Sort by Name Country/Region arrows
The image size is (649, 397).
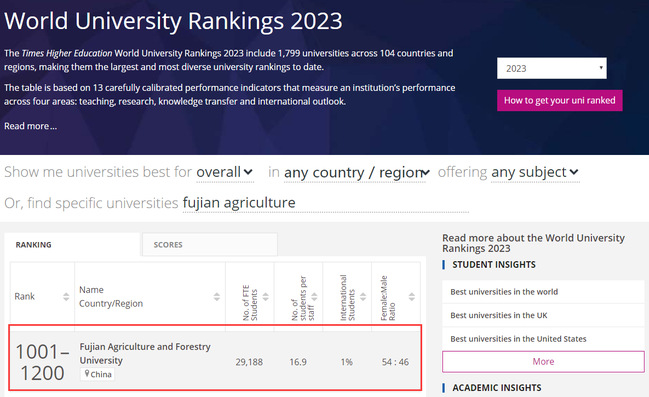(216, 296)
